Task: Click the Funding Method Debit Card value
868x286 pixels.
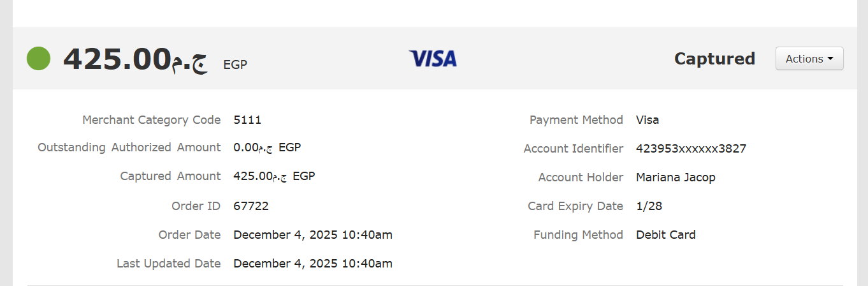Action: 665,235
